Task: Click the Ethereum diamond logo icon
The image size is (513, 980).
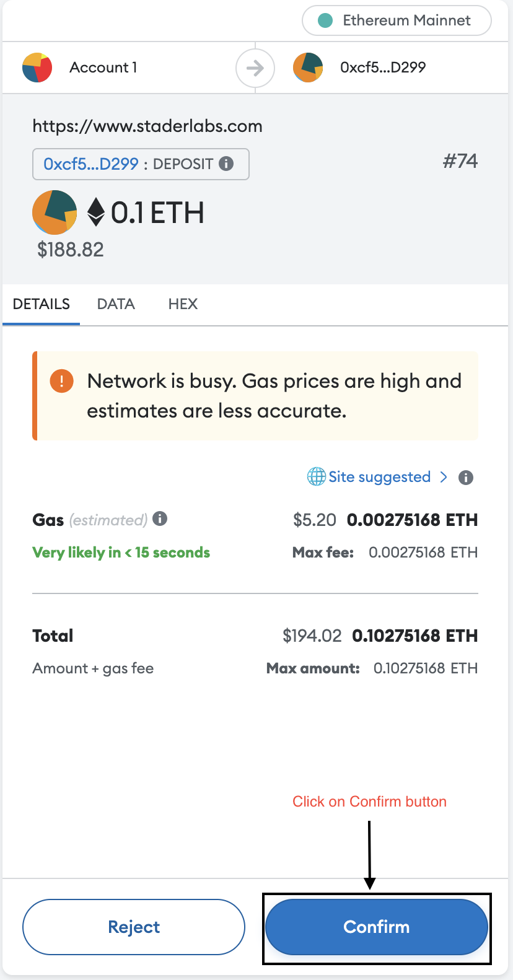Action: pyautogui.click(x=96, y=212)
